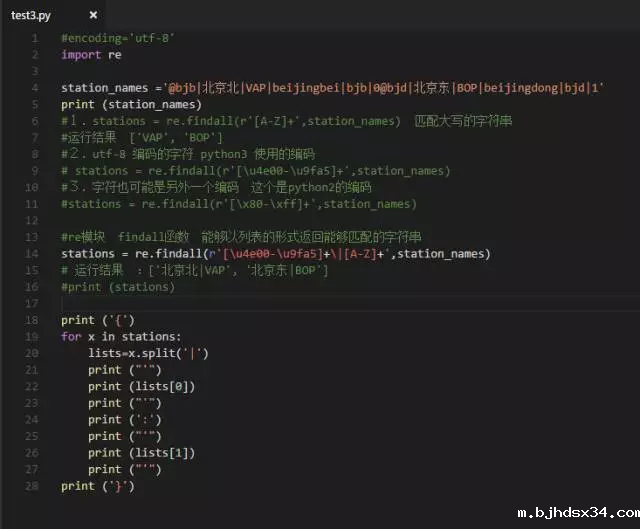Click line number 4 in the gutter
640x529 pixels.
pyautogui.click(x=35, y=88)
